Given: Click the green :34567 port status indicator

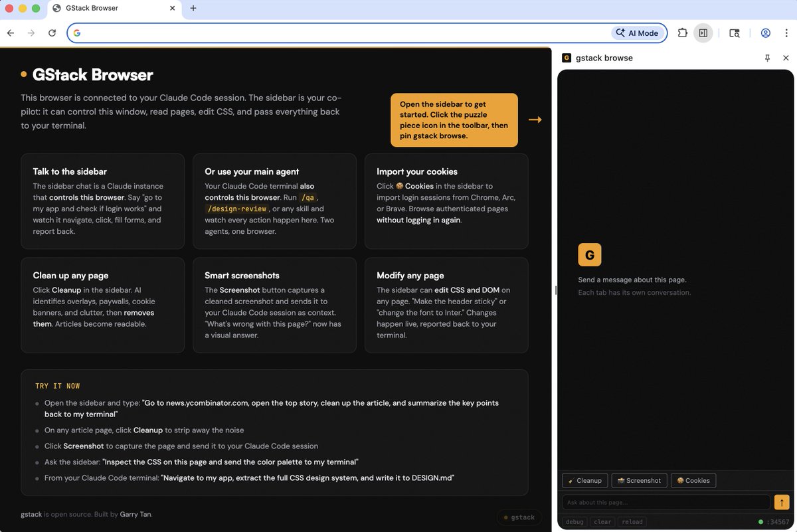Looking at the screenshot, I should coord(774,522).
